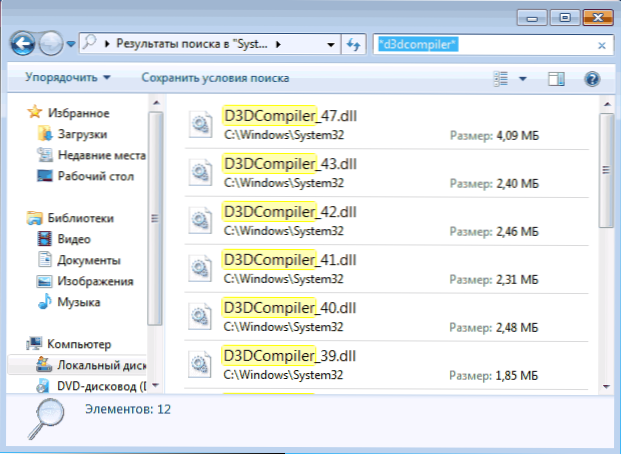Click the results list scroll down arrow
The height and width of the screenshot is (454, 621).
pos(607,386)
